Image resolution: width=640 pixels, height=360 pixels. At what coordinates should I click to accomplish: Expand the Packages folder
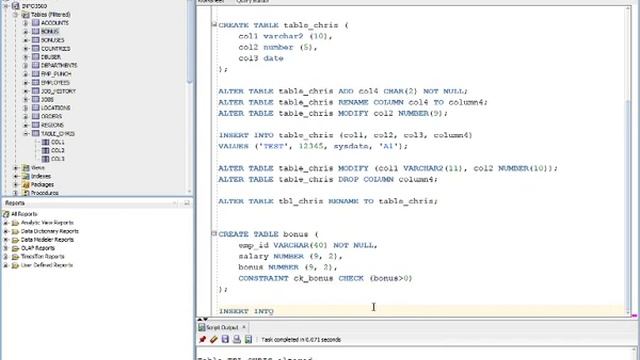[16, 184]
